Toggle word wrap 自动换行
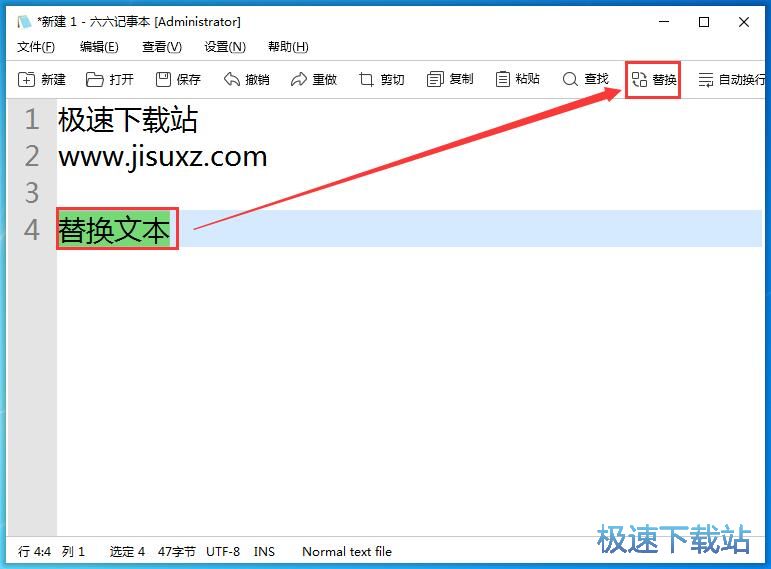 click(731, 79)
